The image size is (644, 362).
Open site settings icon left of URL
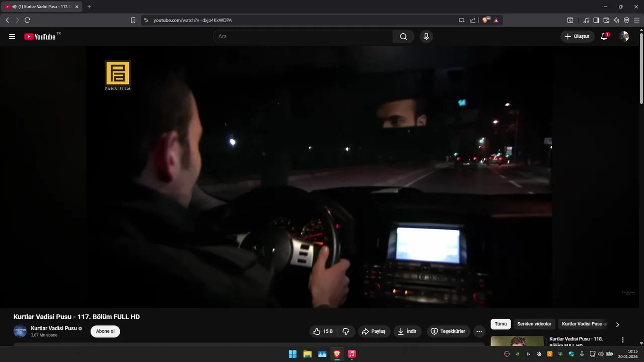pyautogui.click(x=146, y=20)
